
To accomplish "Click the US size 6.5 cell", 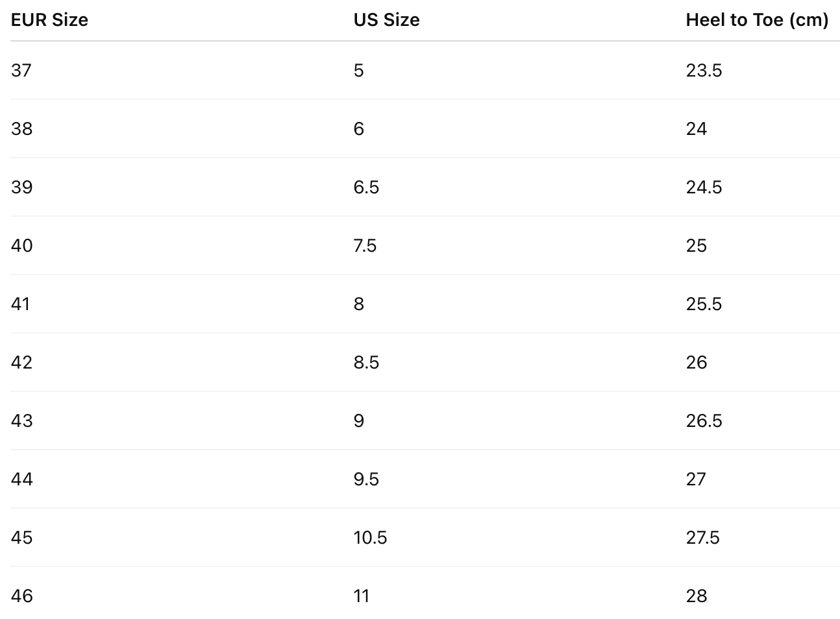I will click(x=366, y=187).
